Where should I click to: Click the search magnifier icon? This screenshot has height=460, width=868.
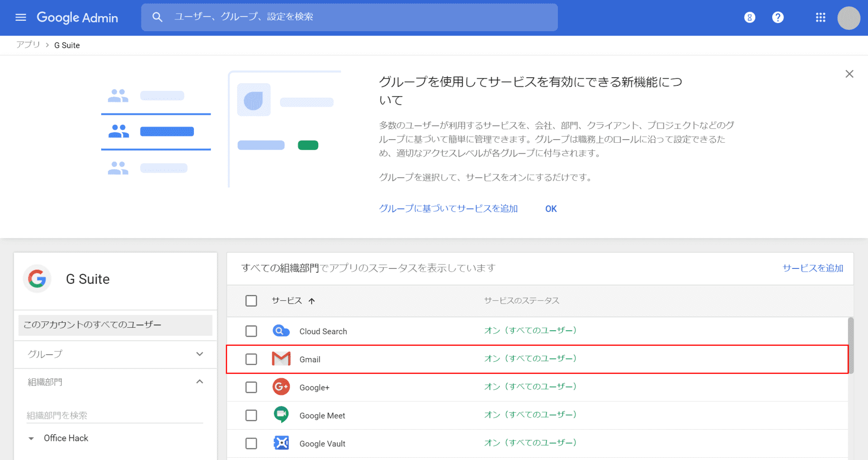coord(157,17)
